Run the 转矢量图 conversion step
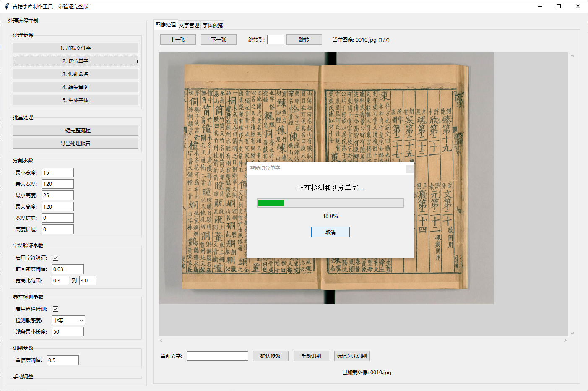 click(x=75, y=87)
